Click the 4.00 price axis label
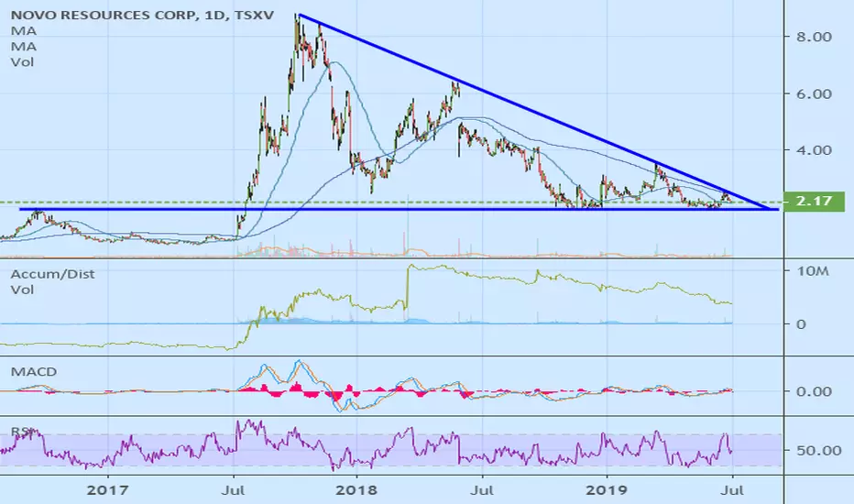This screenshot has height=504, width=854. click(x=815, y=150)
